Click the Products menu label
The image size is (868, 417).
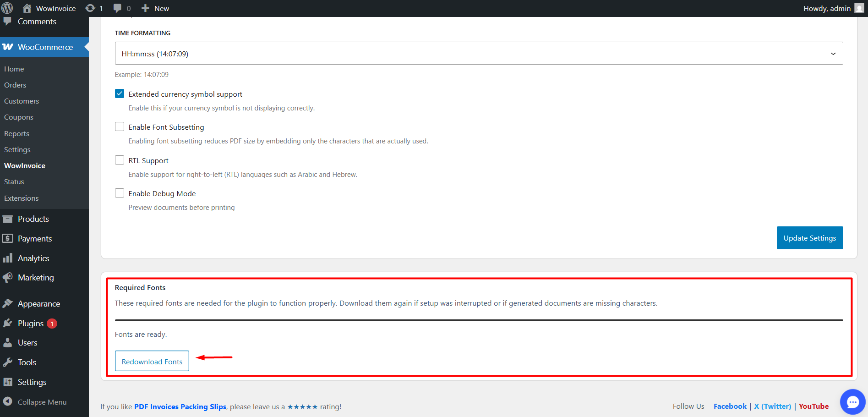[33, 219]
